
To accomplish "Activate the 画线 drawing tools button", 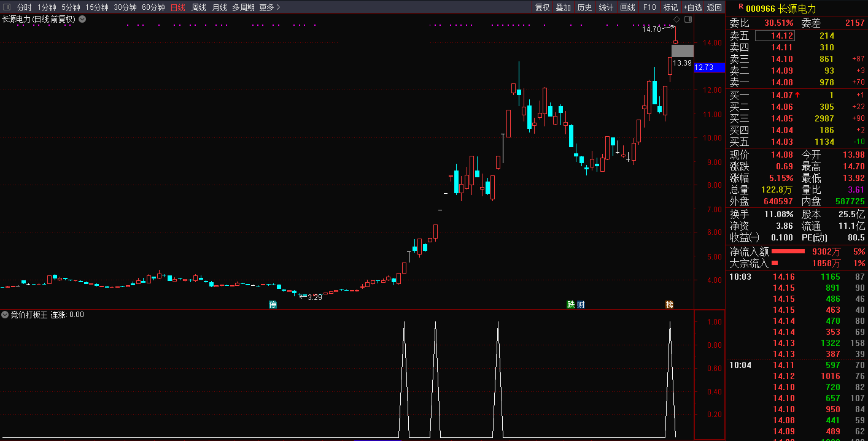I will tap(627, 7).
